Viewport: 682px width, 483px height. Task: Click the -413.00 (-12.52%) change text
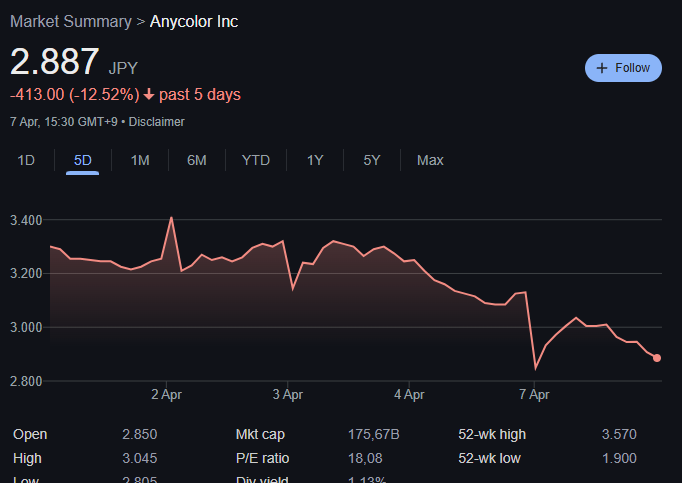coord(75,94)
